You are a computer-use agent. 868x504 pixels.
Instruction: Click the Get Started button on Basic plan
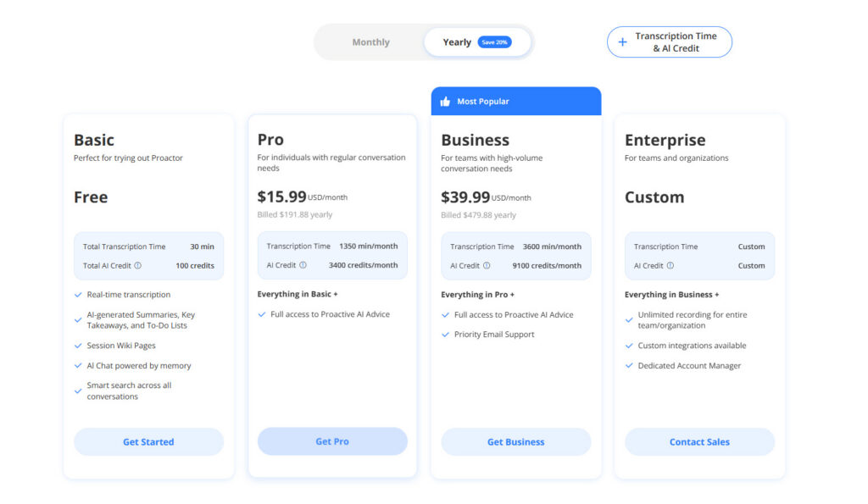tap(148, 441)
